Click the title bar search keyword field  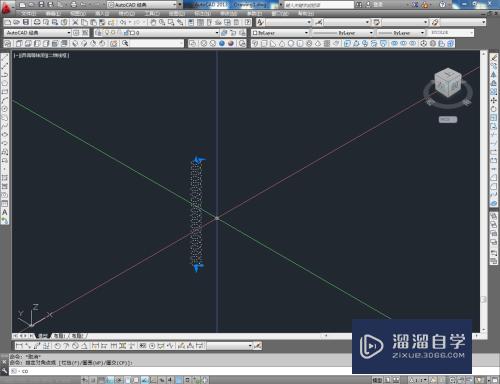(x=319, y=5)
